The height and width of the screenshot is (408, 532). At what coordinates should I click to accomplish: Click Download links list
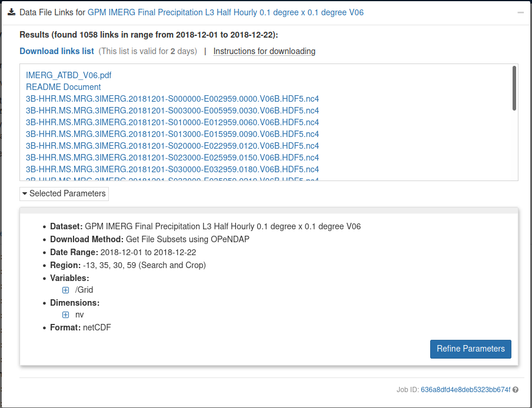[56, 51]
